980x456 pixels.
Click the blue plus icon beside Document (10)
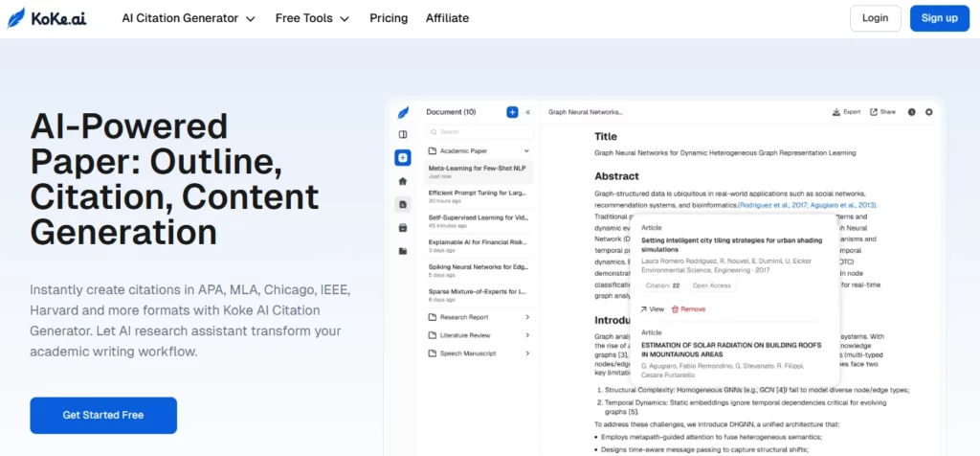[512, 112]
